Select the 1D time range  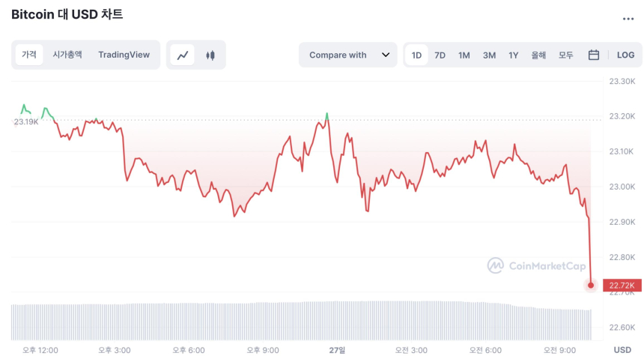pyautogui.click(x=417, y=55)
